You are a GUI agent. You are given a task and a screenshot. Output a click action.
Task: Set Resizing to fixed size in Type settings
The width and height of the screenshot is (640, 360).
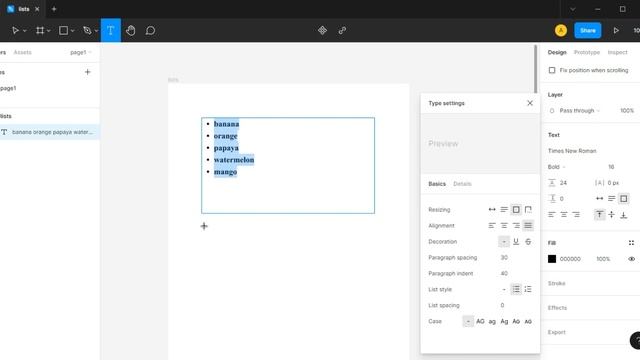click(516, 210)
